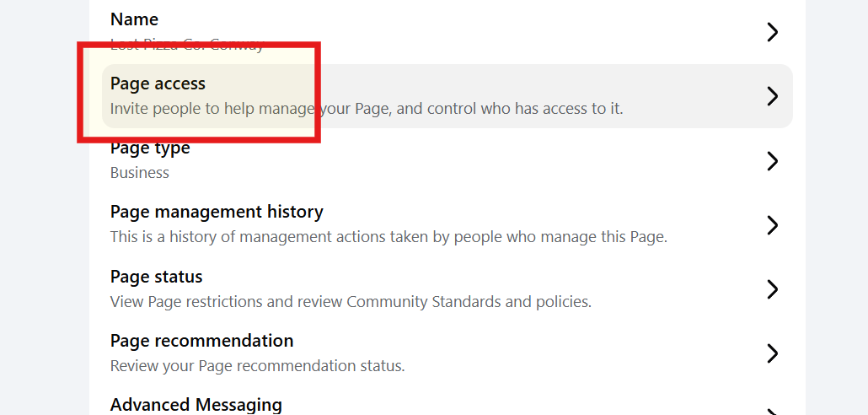Image resolution: width=868 pixels, height=415 pixels.
Task: Click the 'Invite people to help manage' description
Action: [367, 109]
